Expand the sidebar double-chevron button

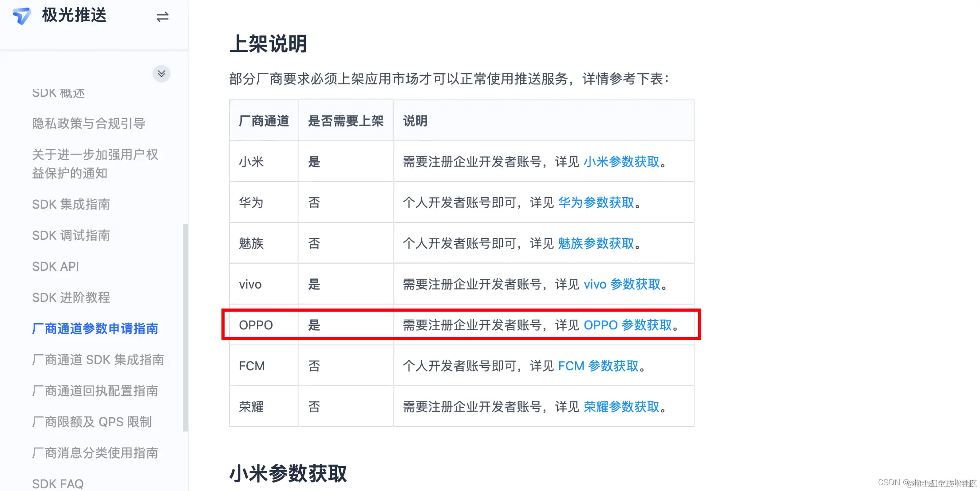coord(162,74)
